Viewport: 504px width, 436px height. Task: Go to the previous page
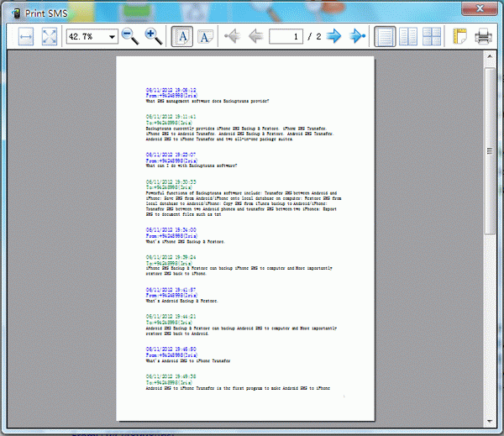[x=256, y=36]
